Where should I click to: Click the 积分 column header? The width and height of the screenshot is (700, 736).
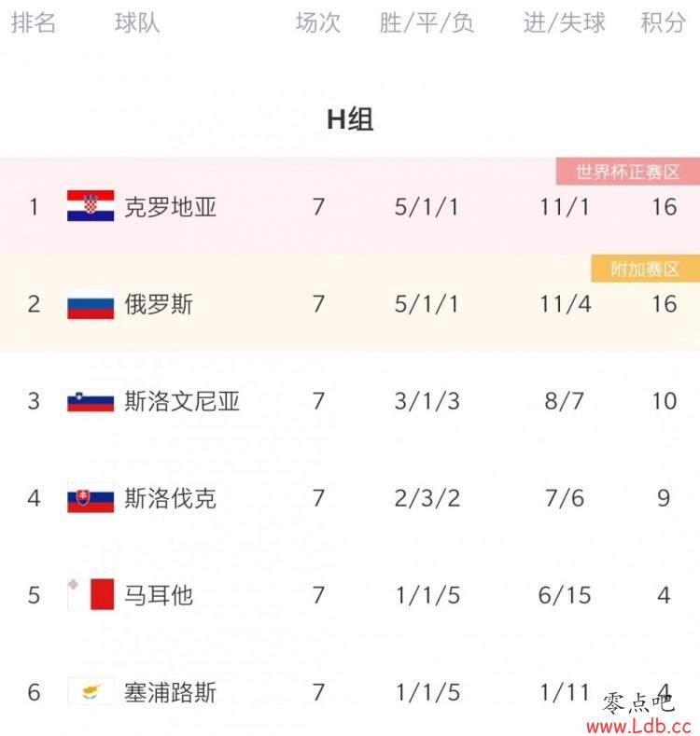coord(664,22)
